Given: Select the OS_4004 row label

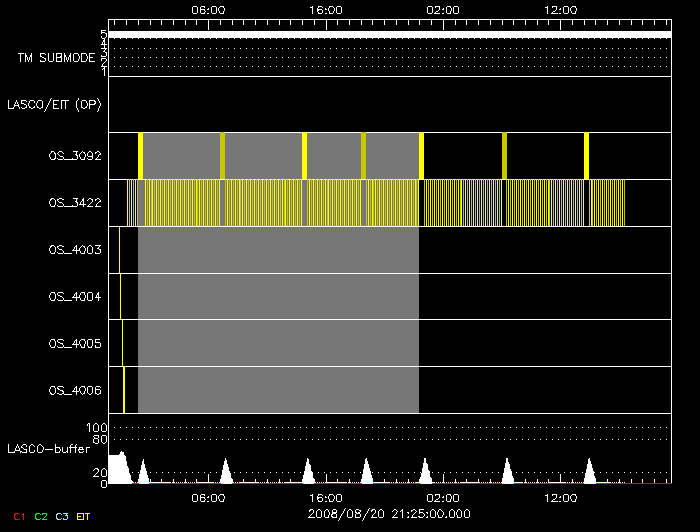Looking at the screenshot, I should pos(75,297).
